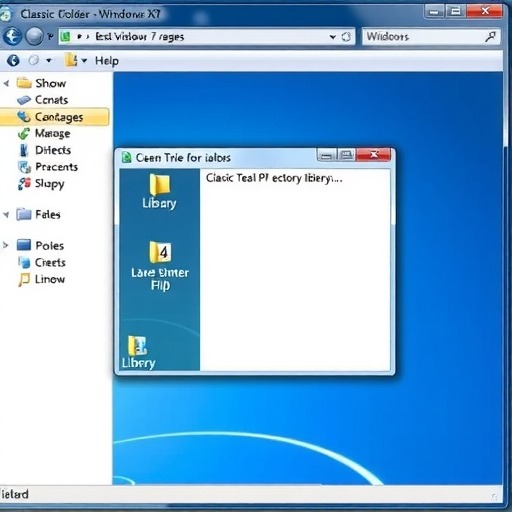Open the address bar history dropdown arrow
This screenshot has height=512, width=512.
[333, 37]
